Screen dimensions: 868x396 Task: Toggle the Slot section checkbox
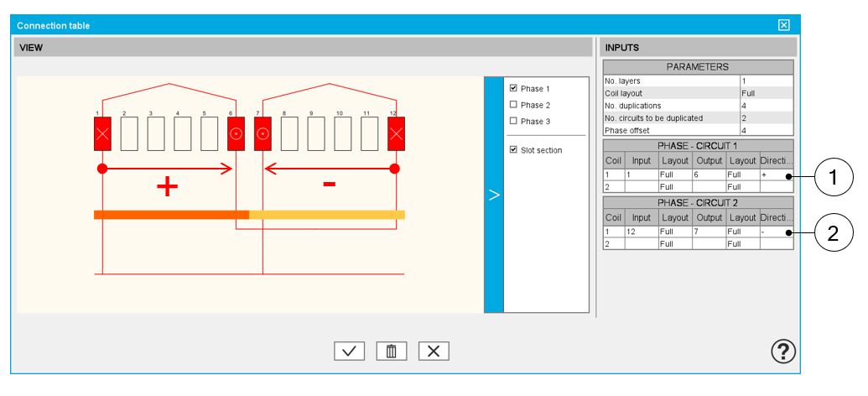[x=513, y=150]
